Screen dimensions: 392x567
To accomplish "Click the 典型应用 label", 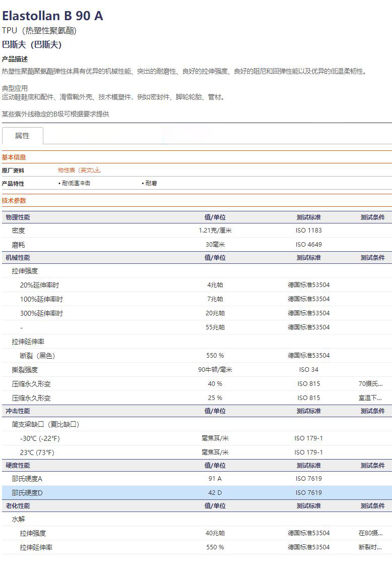I will [x=15, y=88].
